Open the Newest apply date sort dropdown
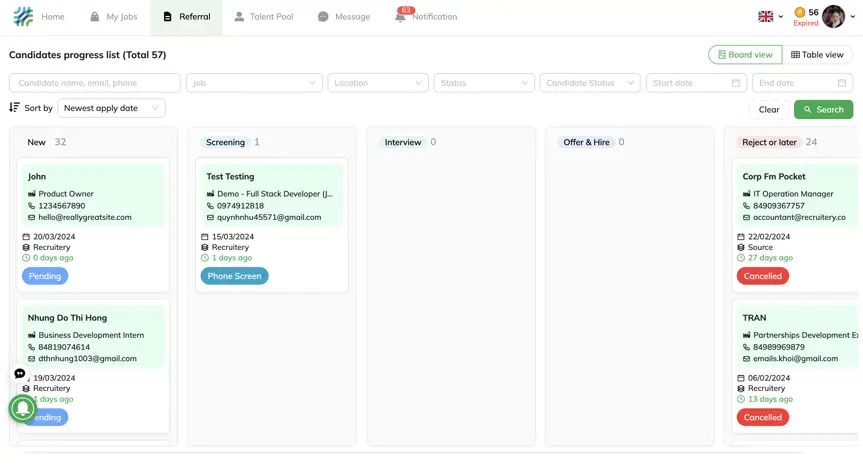Image resolution: width=863 pixels, height=465 pixels. 111,108
